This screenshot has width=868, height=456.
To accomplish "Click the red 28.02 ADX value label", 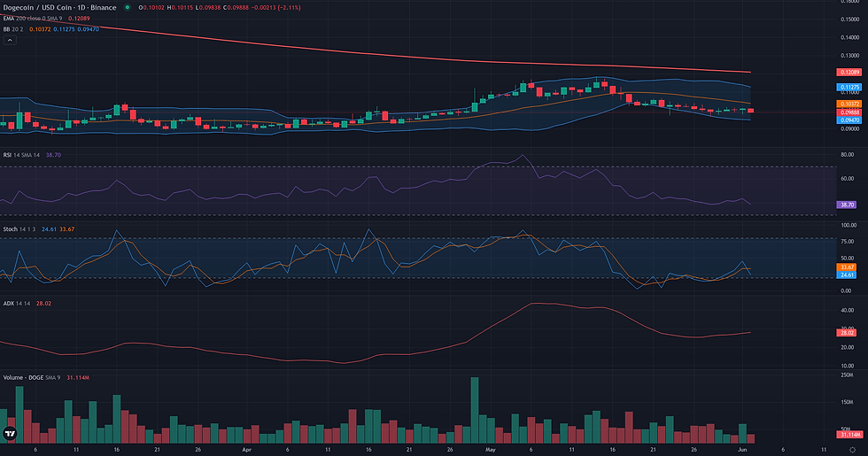I will point(847,333).
